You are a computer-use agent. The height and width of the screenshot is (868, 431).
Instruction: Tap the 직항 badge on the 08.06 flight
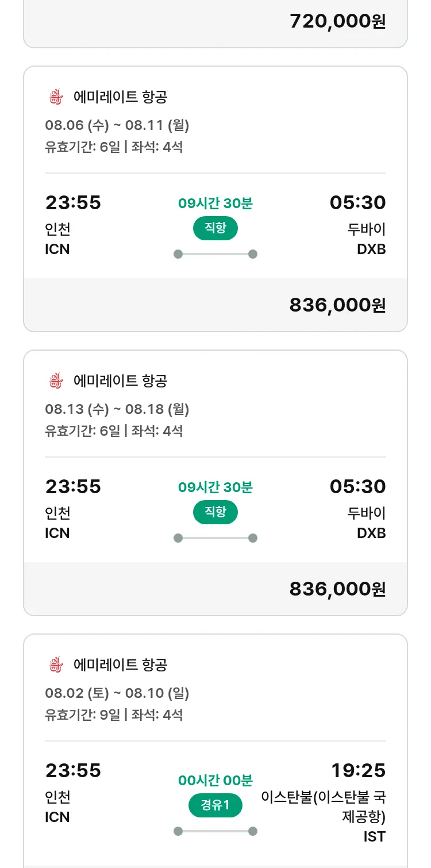point(215,228)
